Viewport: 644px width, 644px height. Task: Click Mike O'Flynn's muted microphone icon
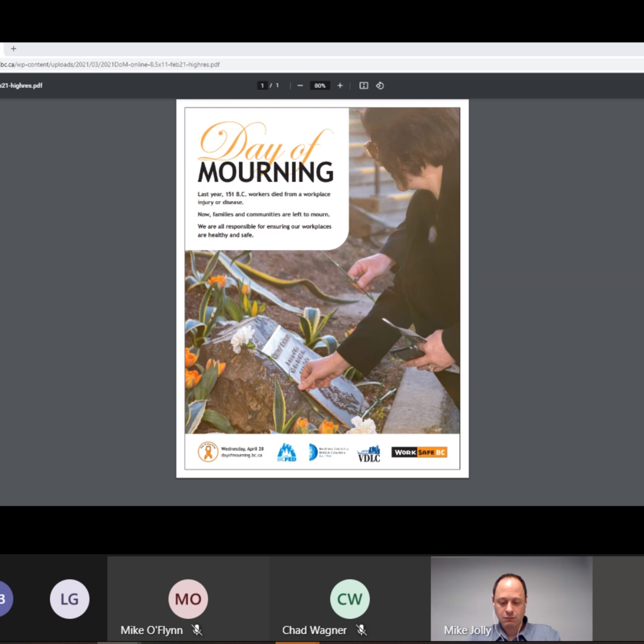tap(197, 630)
